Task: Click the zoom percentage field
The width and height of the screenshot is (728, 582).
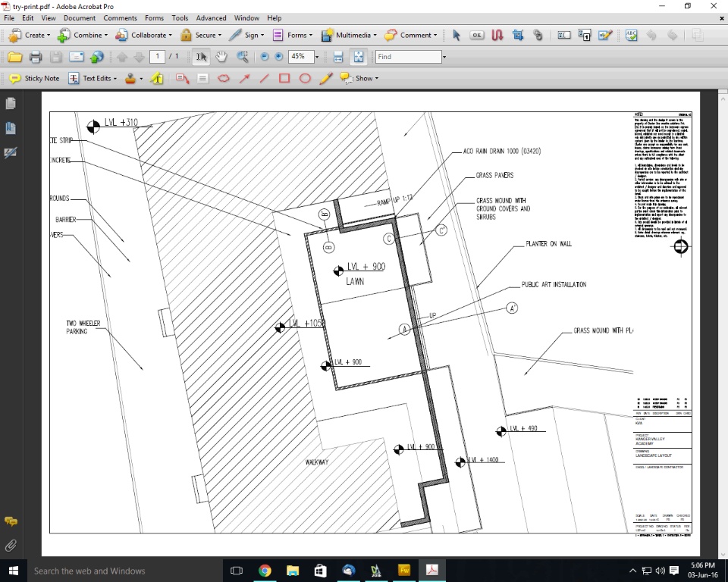Action: pyautogui.click(x=301, y=57)
